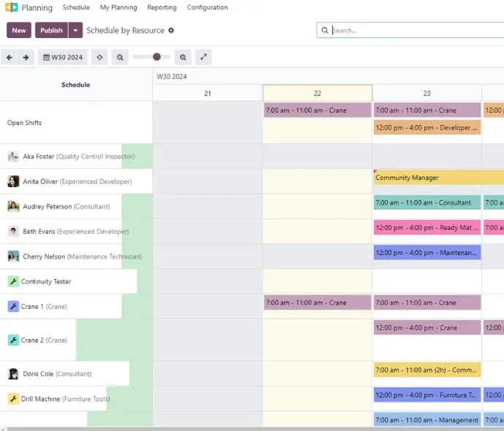Viewport: 504px width, 431px height.
Task: Open the Community Manager shift for Anita Oliver
Action: pyautogui.click(x=438, y=178)
